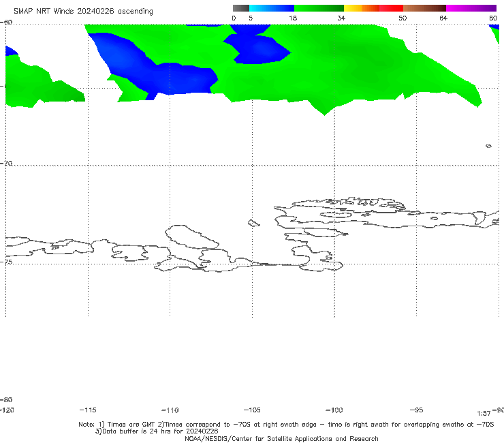
Task: Click the red segment of the color bar
Action: click(x=391, y=8)
